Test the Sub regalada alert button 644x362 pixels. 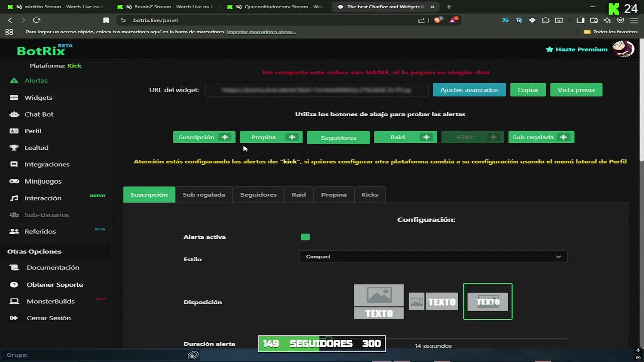[x=541, y=137]
